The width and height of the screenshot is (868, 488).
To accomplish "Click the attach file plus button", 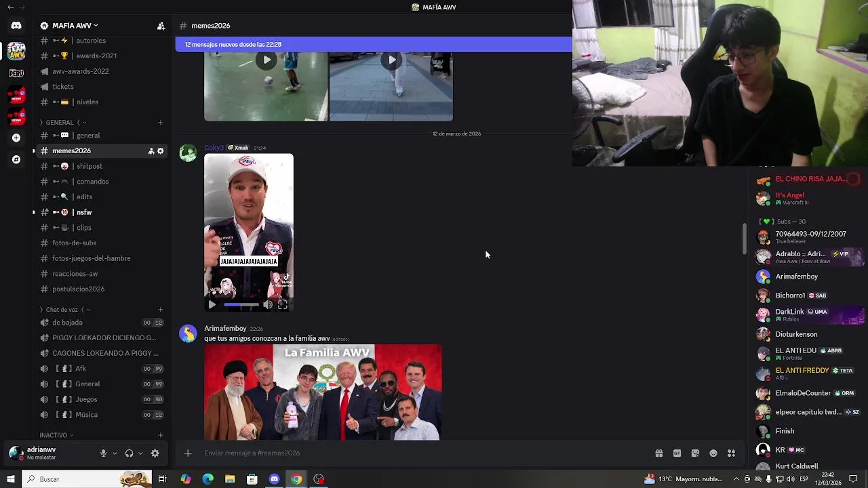I will [x=188, y=453].
